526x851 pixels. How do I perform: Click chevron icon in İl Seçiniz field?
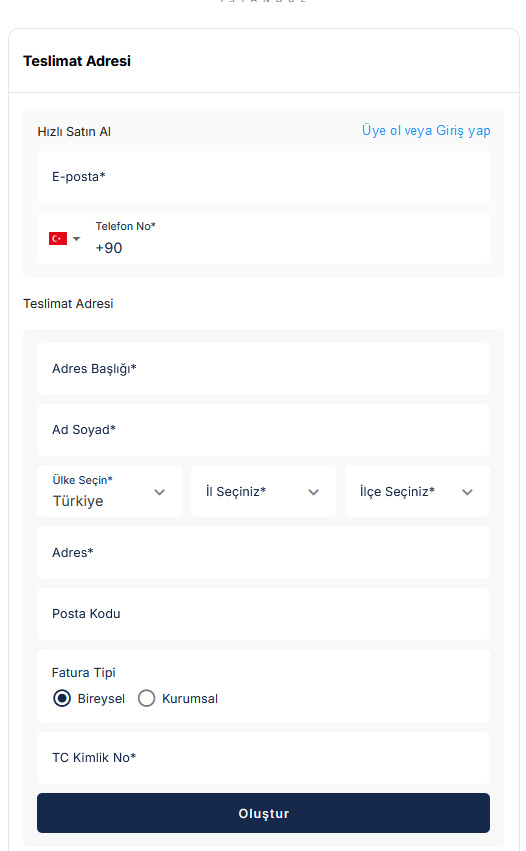point(313,492)
